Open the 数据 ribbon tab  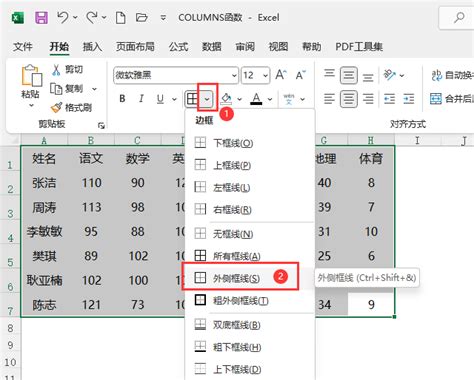212,47
